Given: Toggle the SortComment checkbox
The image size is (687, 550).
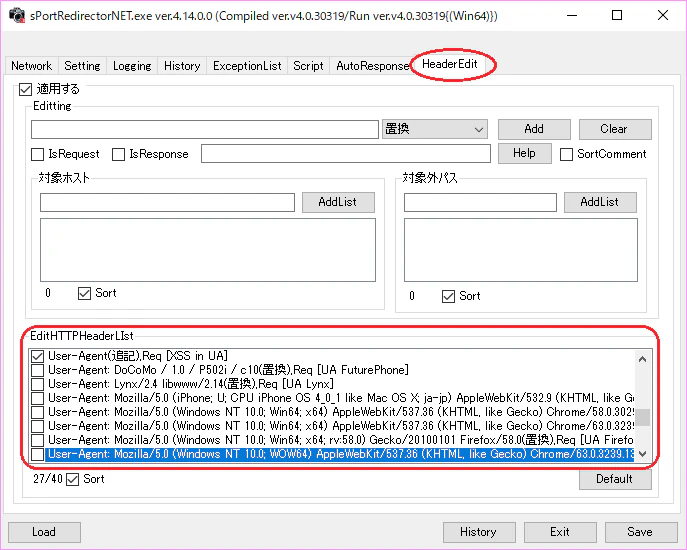Looking at the screenshot, I should [x=566, y=154].
